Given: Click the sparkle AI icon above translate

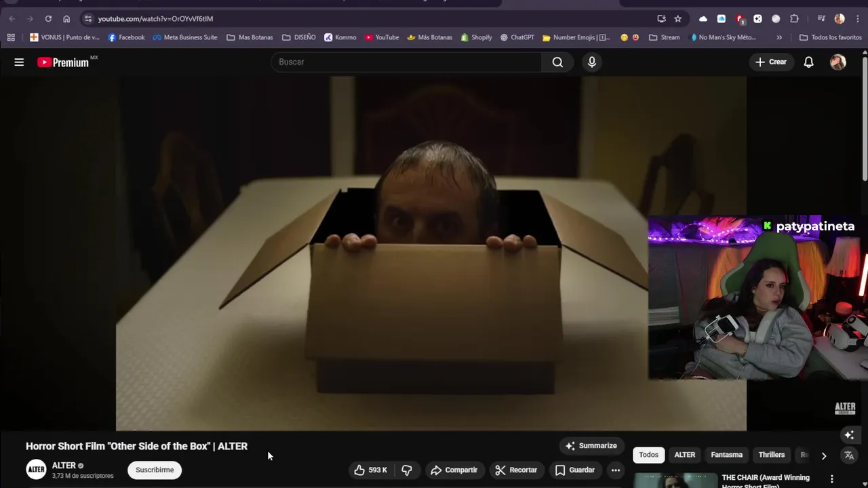Looking at the screenshot, I should coord(849,435).
